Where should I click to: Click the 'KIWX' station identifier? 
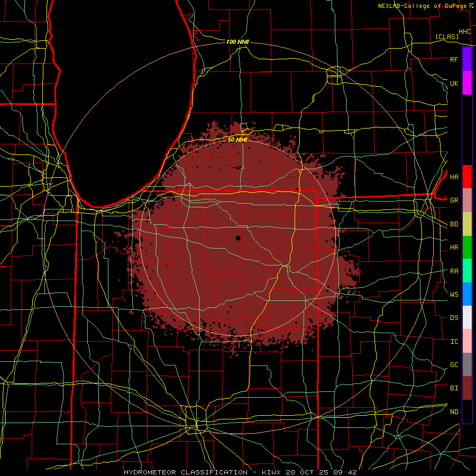[x=271, y=472]
